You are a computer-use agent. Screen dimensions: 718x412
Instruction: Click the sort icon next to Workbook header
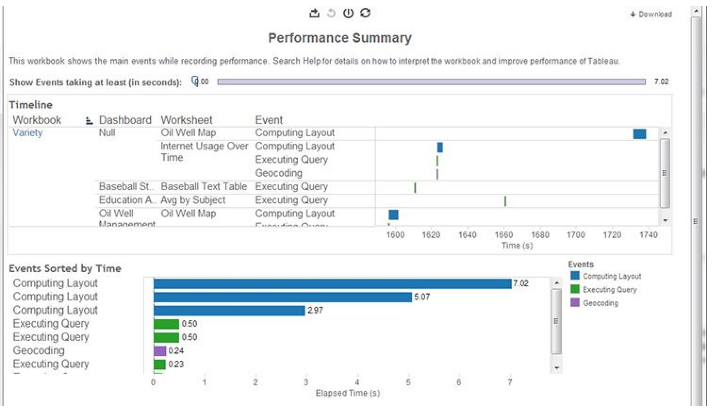(89, 121)
